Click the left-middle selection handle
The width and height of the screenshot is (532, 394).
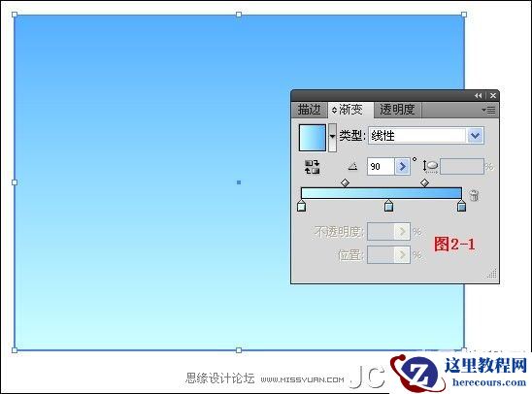pos(15,182)
